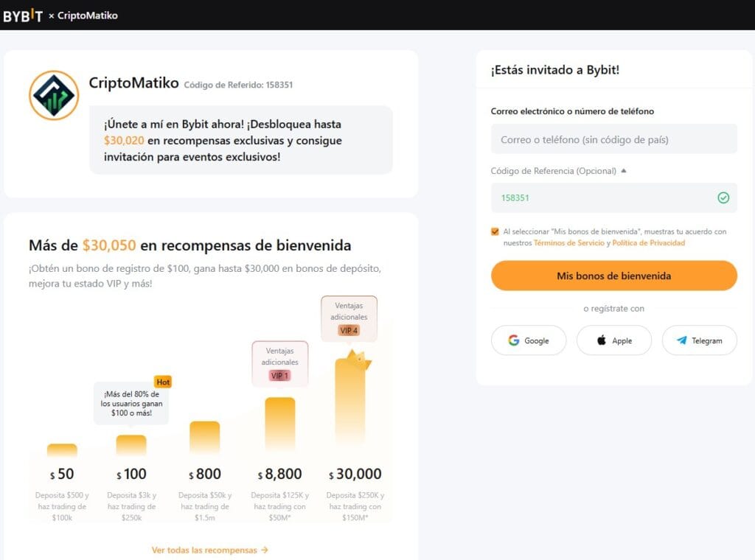The image size is (755, 560).
Task: Click the Bybit logo in header
Action: pyautogui.click(x=23, y=16)
